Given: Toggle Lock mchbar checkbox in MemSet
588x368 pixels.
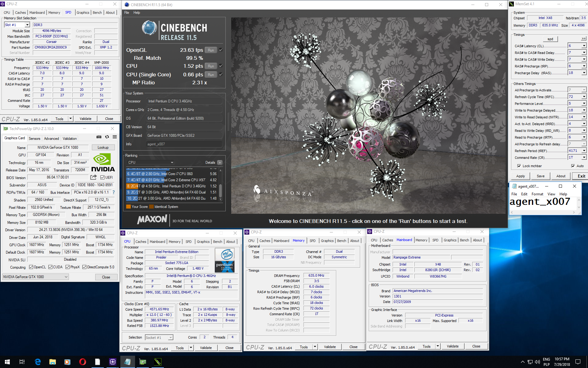Looking at the screenshot, I should coord(519,166).
